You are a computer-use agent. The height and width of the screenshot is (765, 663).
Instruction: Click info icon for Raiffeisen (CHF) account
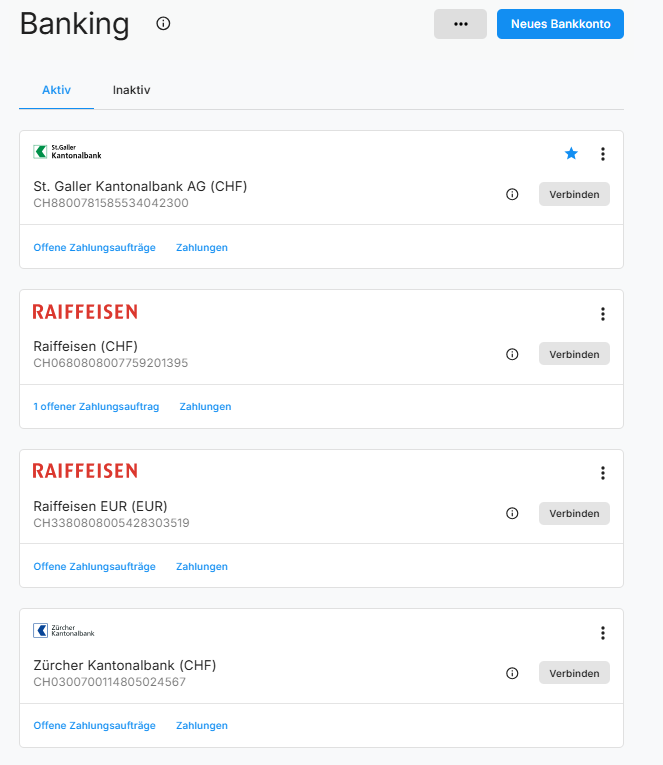coord(513,354)
